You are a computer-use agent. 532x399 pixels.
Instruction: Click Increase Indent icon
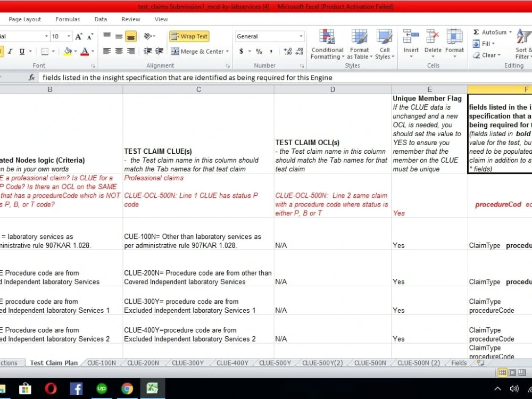[x=159, y=51]
